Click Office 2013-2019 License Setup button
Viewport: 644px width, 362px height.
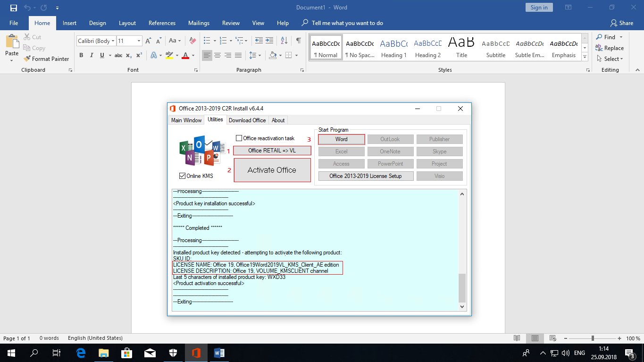(x=366, y=176)
